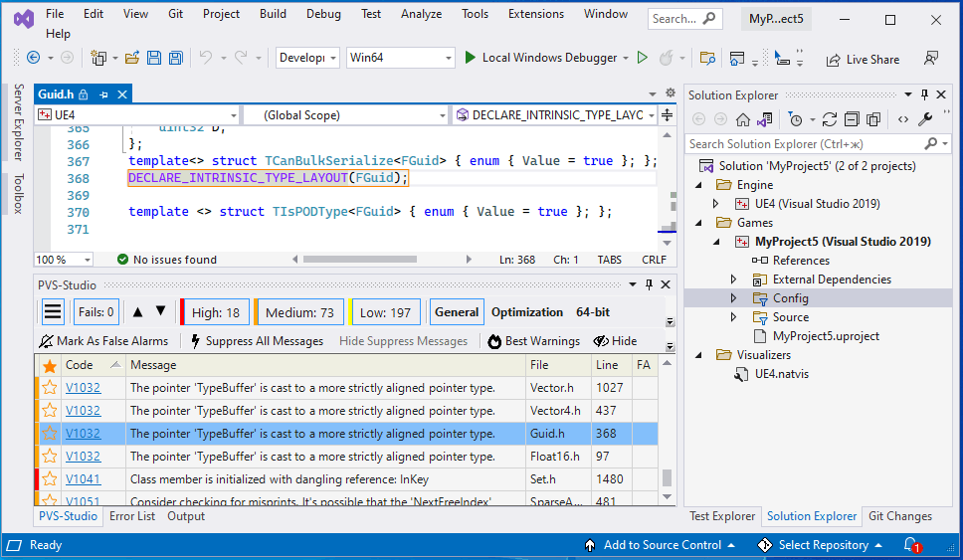Sort messages by Code column header

coord(93,365)
